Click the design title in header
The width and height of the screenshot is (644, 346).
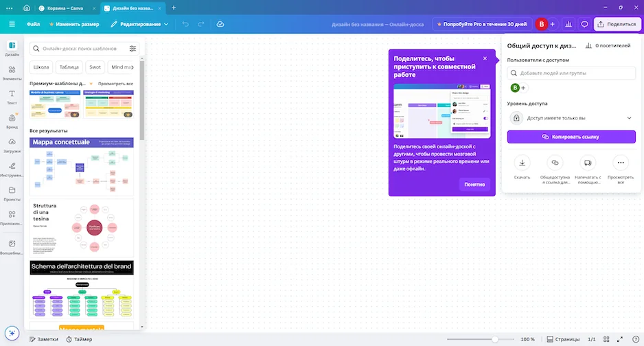[378, 24]
